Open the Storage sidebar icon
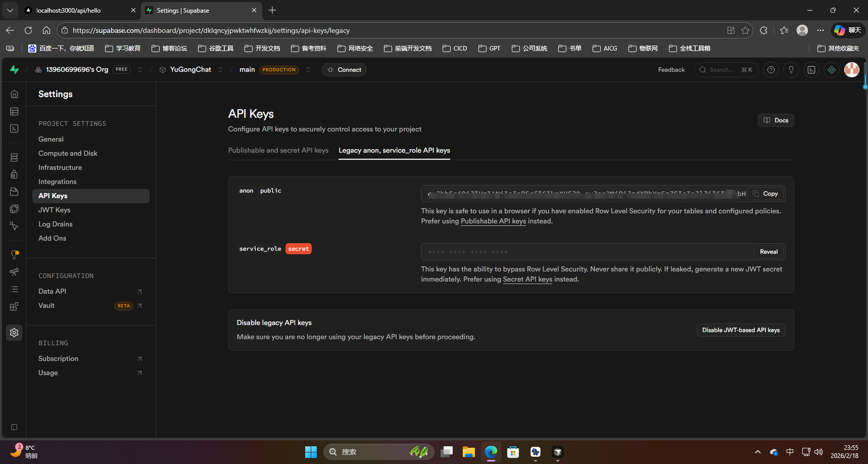868x464 pixels. click(14, 192)
